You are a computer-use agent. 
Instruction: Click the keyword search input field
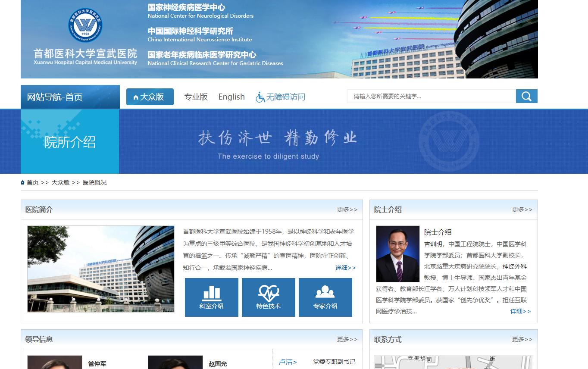coord(432,96)
